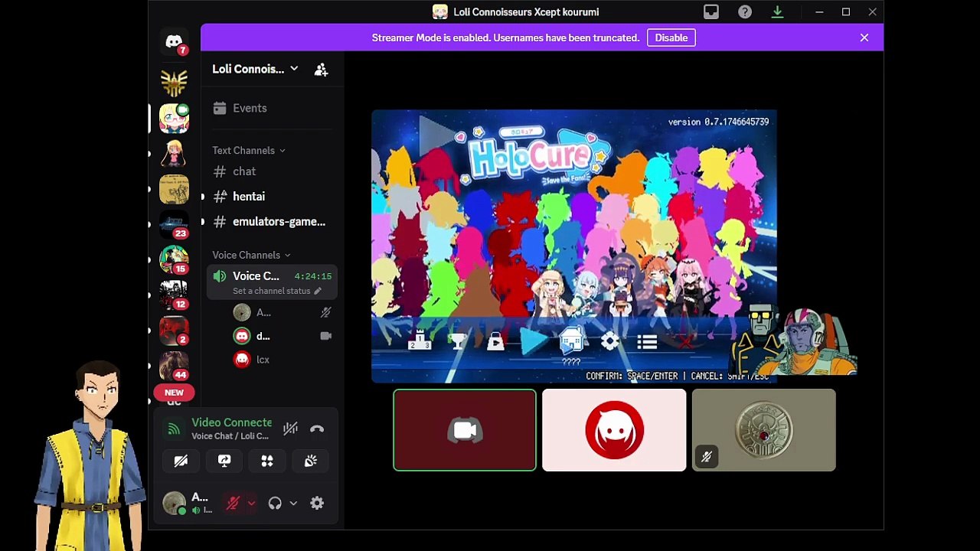Click the invite people icon beside server name

[322, 70]
